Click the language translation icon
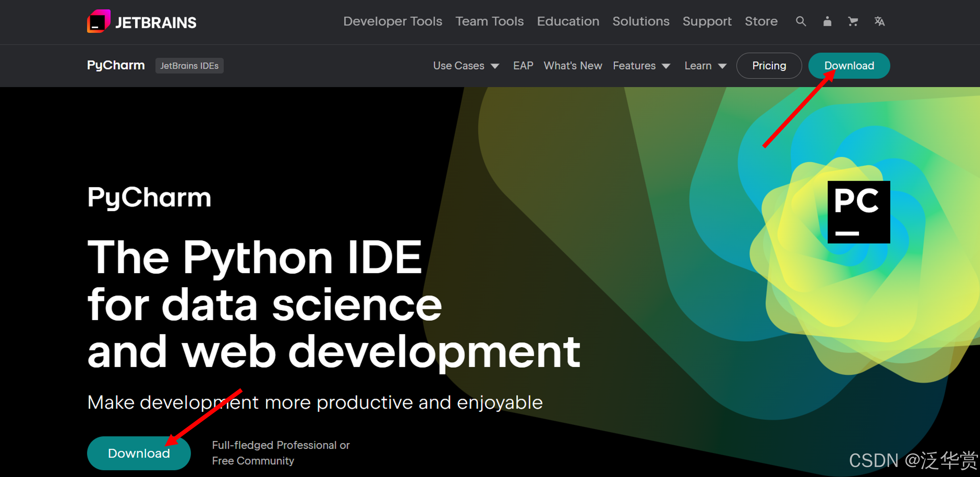Image resolution: width=980 pixels, height=477 pixels. coord(879,21)
